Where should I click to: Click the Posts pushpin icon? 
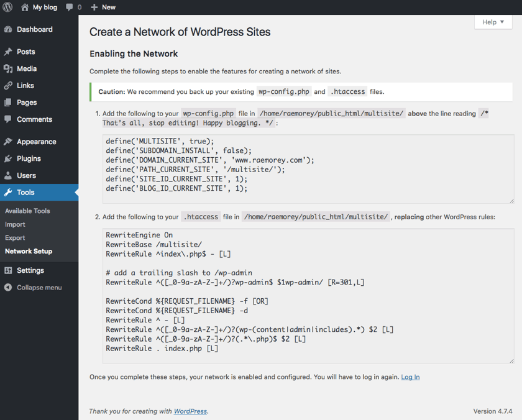[8, 52]
